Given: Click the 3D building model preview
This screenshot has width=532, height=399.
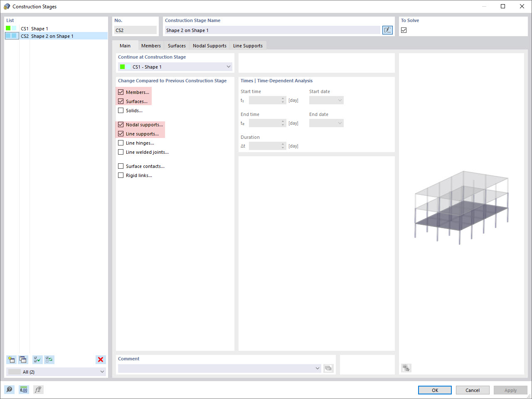Looking at the screenshot, I should point(461,207).
